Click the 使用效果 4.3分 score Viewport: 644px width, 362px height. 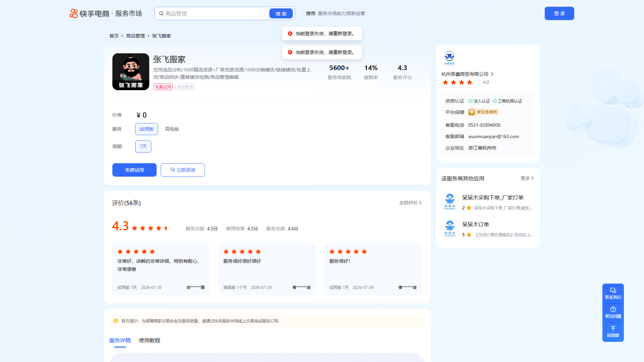(x=242, y=229)
